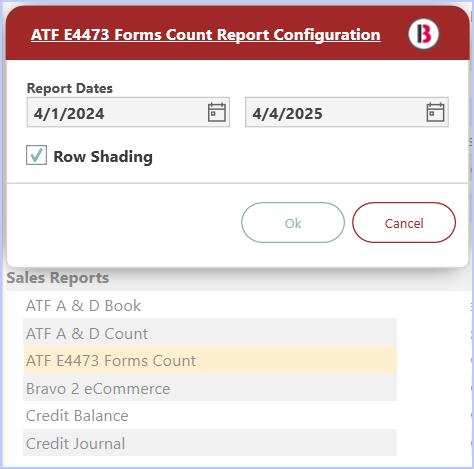
Task: Click the 4/4/2025 end date field
Action: pos(347,112)
